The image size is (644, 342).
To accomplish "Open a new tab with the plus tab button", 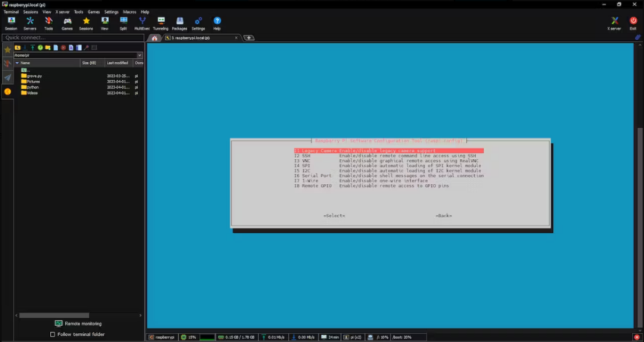I will (x=249, y=37).
